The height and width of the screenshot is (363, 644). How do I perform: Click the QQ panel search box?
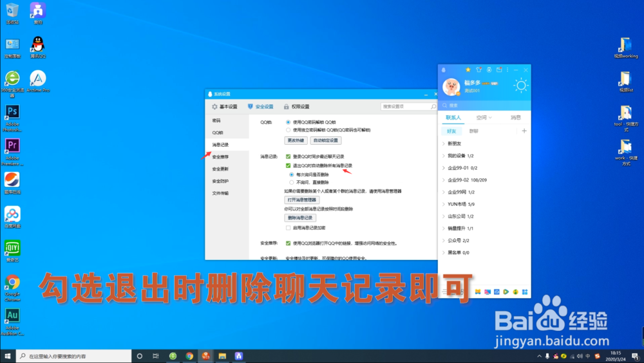click(484, 106)
